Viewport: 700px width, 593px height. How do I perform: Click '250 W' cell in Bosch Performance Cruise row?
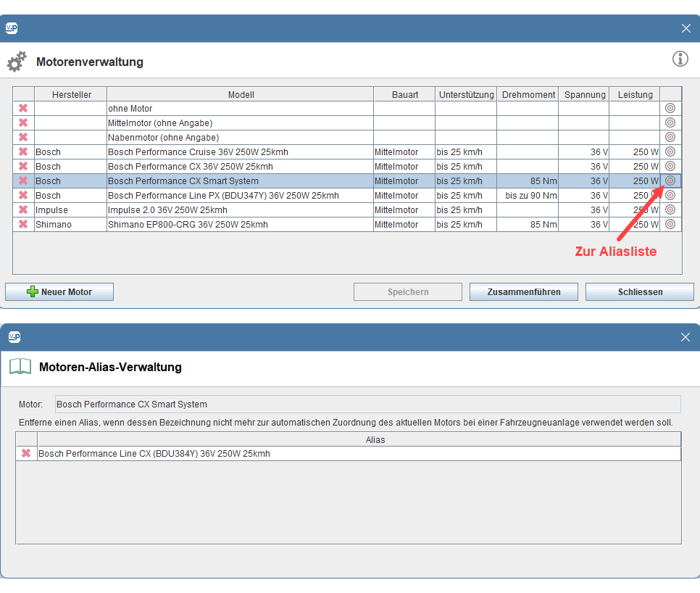635,152
